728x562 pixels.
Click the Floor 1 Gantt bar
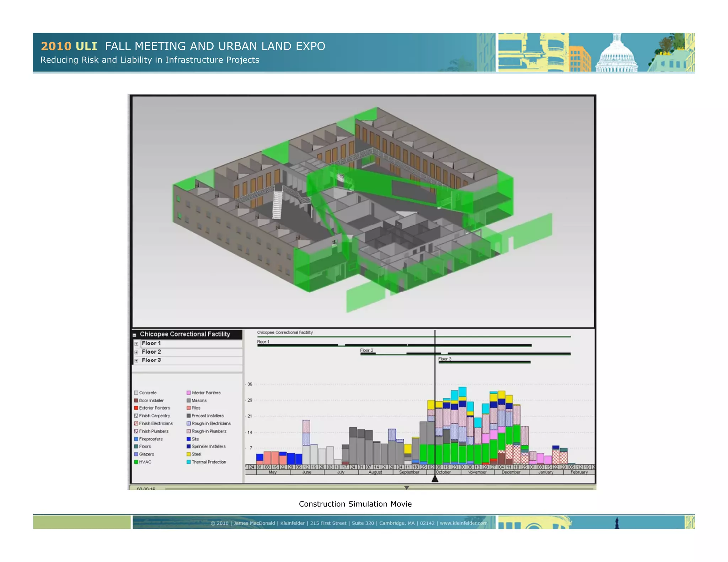[x=394, y=345]
